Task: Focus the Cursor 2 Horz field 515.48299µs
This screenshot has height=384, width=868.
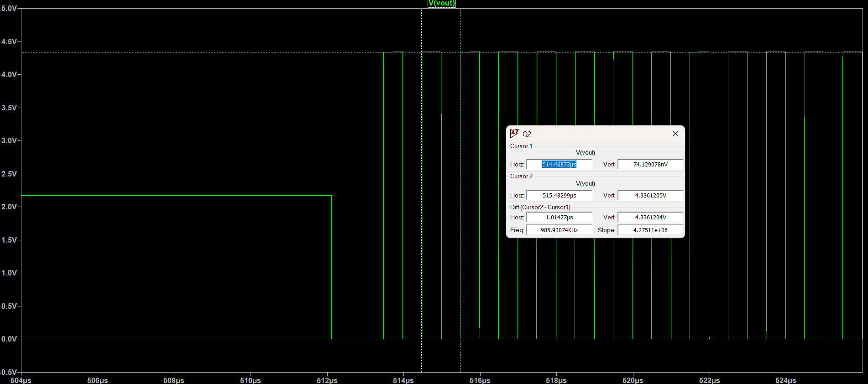Action: 559,195
